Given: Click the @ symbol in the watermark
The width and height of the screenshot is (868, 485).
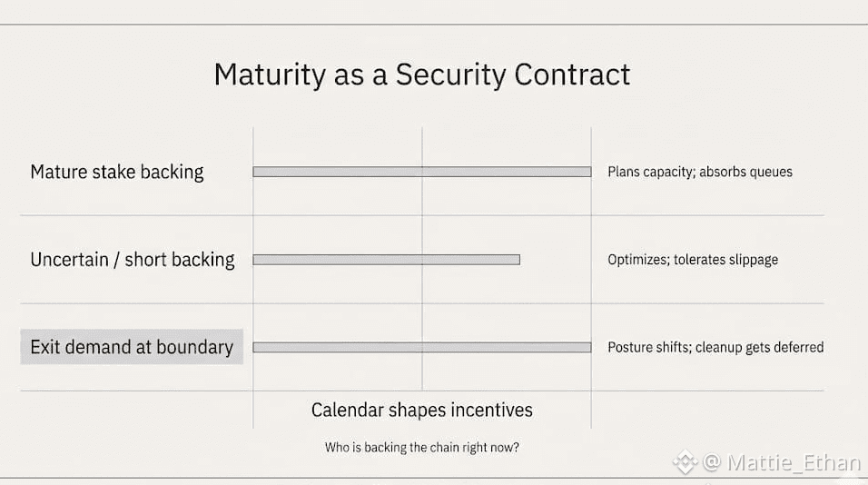Looking at the screenshot, I should (x=712, y=462).
